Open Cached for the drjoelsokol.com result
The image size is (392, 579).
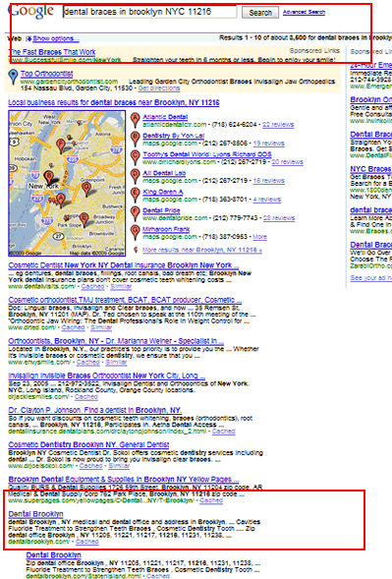(90, 466)
